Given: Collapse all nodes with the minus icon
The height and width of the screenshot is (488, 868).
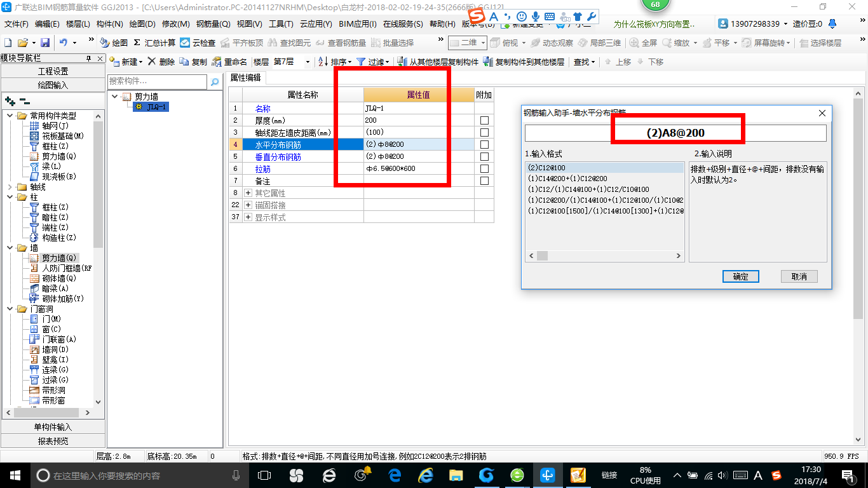Looking at the screenshot, I should [x=24, y=100].
